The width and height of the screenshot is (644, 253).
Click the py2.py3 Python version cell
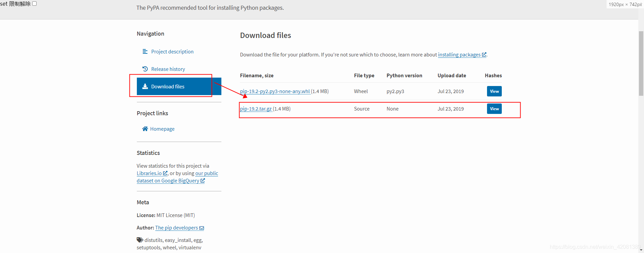click(395, 91)
